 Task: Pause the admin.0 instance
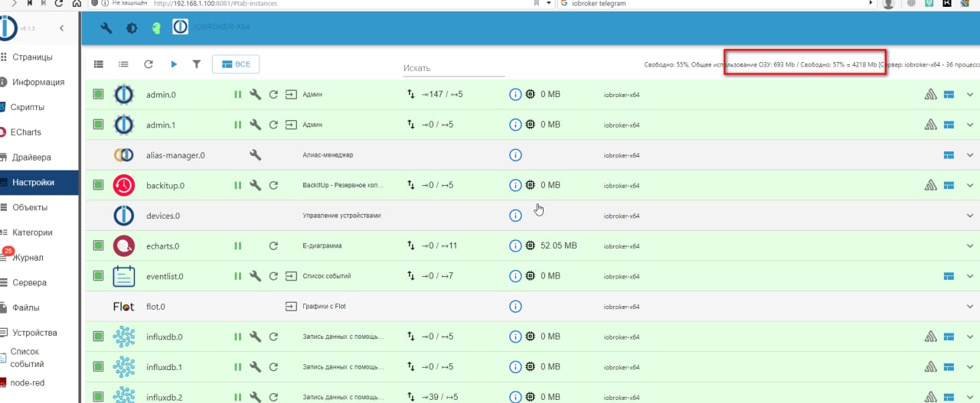click(x=238, y=95)
